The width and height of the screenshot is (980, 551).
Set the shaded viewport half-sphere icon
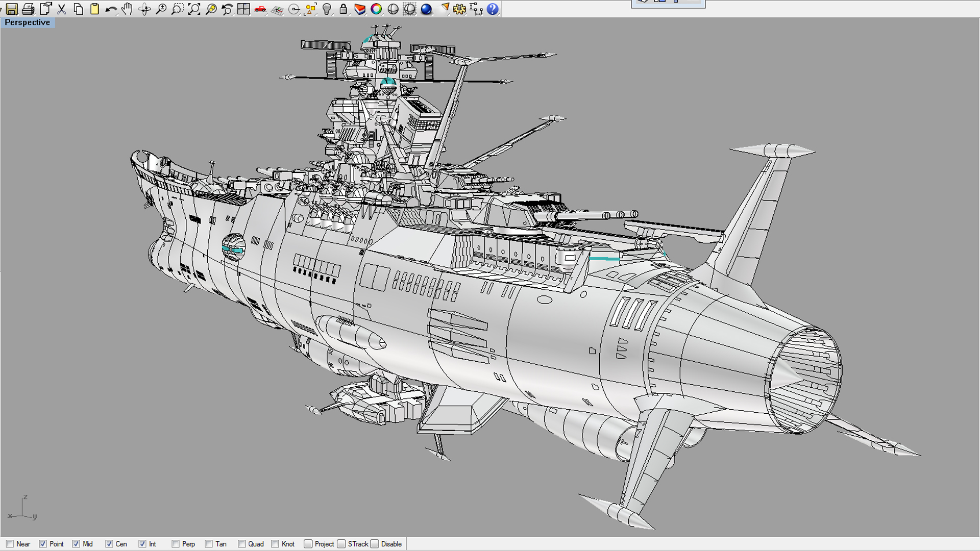click(x=393, y=9)
